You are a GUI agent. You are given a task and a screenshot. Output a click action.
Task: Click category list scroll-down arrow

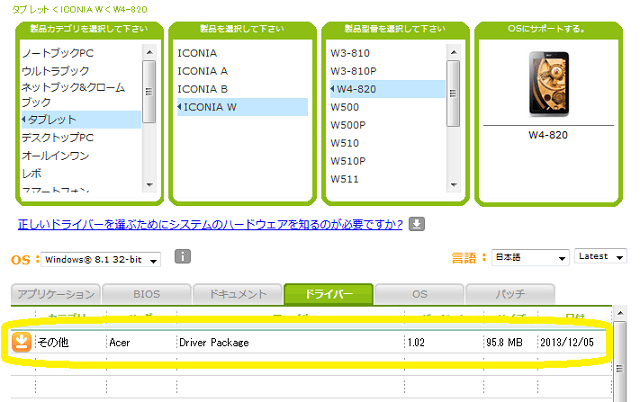pyautogui.click(x=149, y=184)
